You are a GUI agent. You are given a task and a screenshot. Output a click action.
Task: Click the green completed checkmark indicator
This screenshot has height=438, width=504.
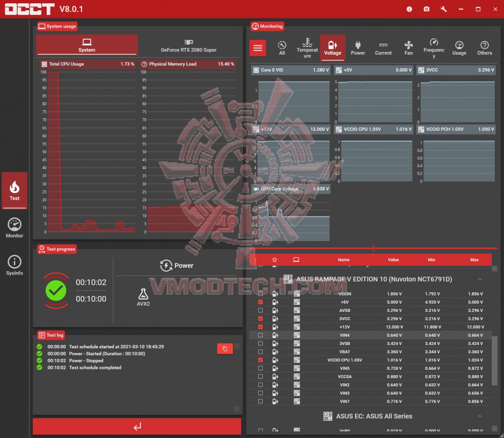pyautogui.click(x=56, y=290)
